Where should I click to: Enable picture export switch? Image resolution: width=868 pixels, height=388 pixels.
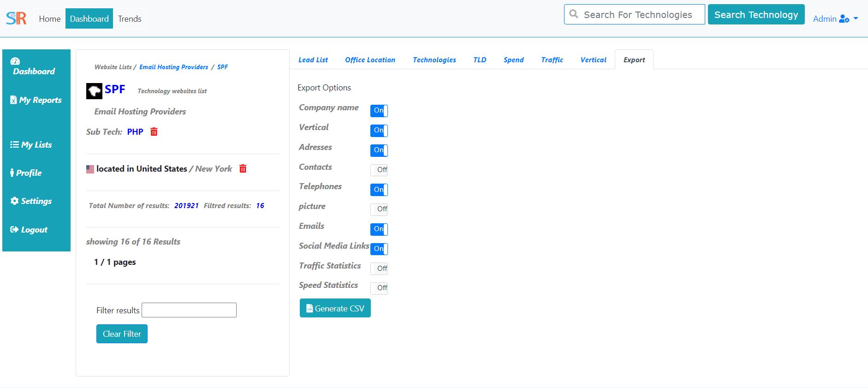pyautogui.click(x=379, y=209)
